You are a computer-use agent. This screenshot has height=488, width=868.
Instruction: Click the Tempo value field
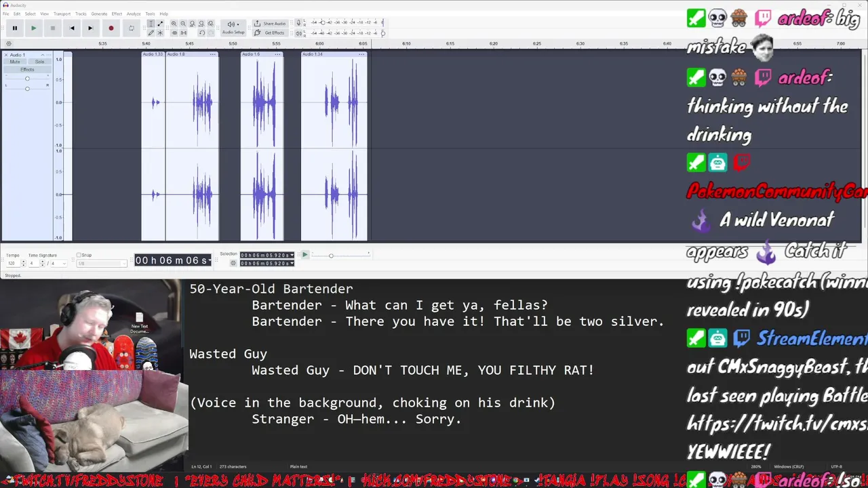click(12, 263)
